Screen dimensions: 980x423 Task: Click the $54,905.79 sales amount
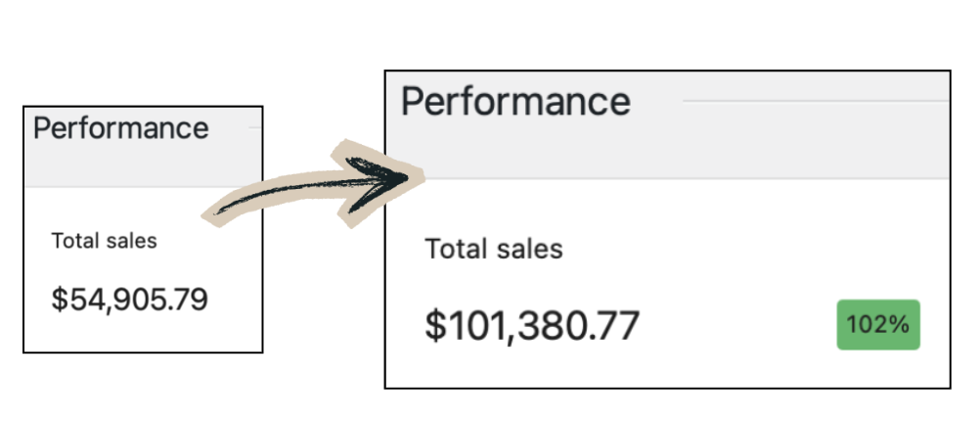pos(130,299)
